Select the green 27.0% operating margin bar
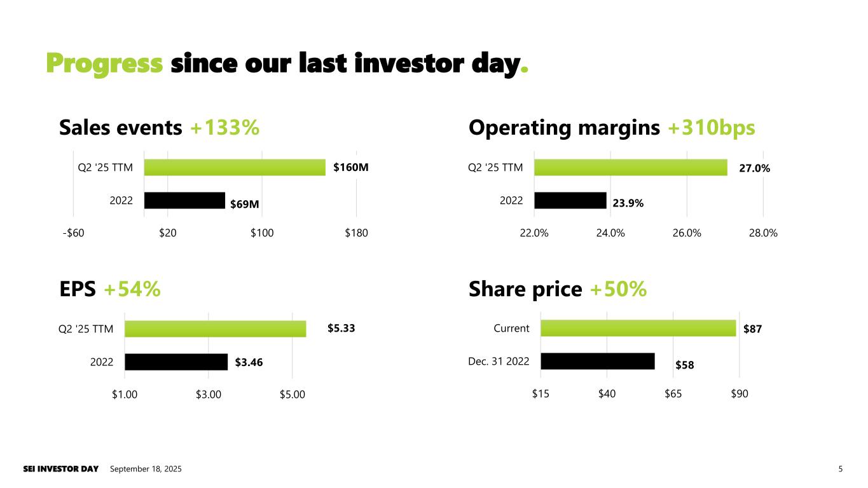Screen dimensions: 868x488 coord(630,167)
